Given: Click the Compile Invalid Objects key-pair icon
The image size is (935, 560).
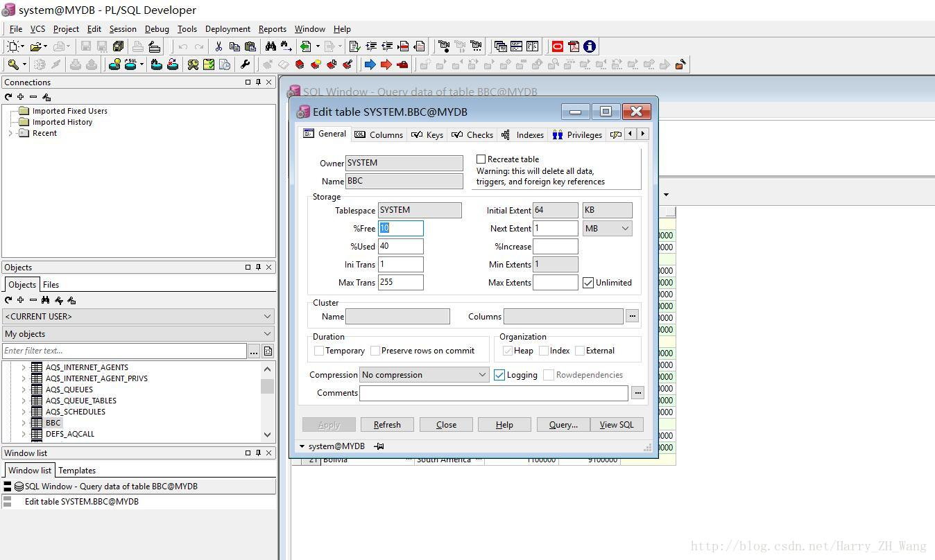Looking at the screenshot, I should pyautogui.click(x=193, y=64).
